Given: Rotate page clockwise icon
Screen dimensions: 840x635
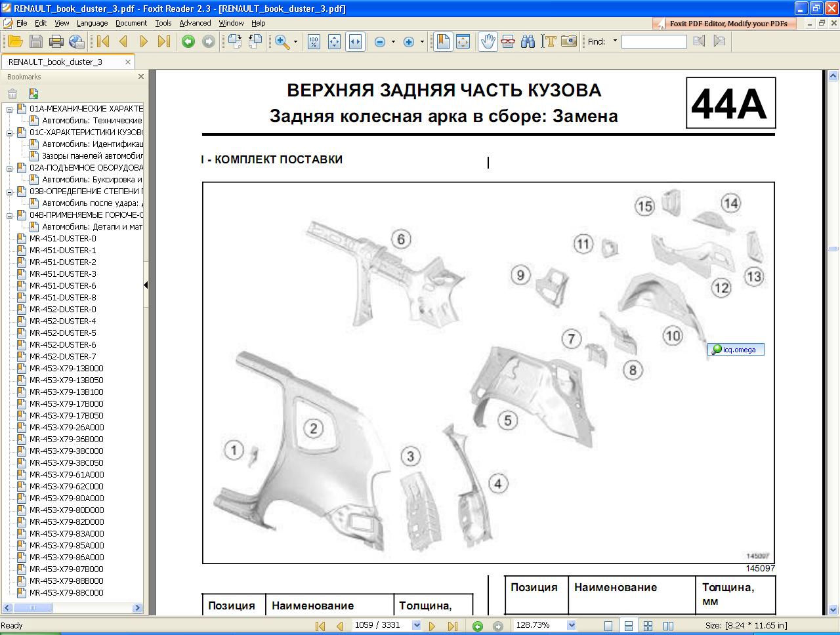Looking at the screenshot, I should [234, 41].
